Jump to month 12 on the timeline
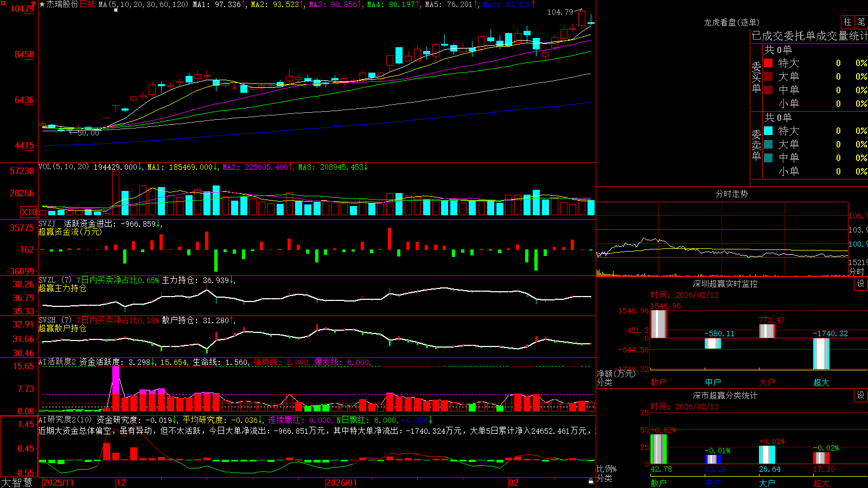Image resolution: width=868 pixels, height=488 pixels. [121, 483]
